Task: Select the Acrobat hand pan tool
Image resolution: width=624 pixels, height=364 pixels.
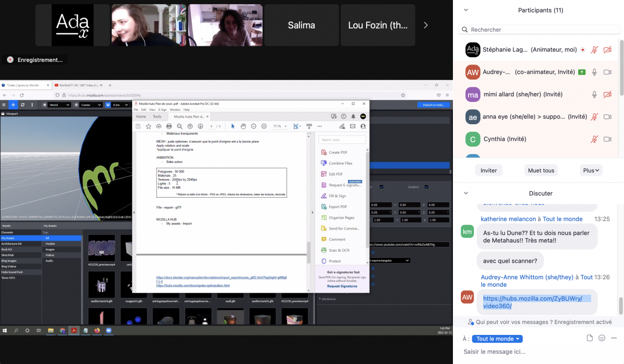Action: 243,126
